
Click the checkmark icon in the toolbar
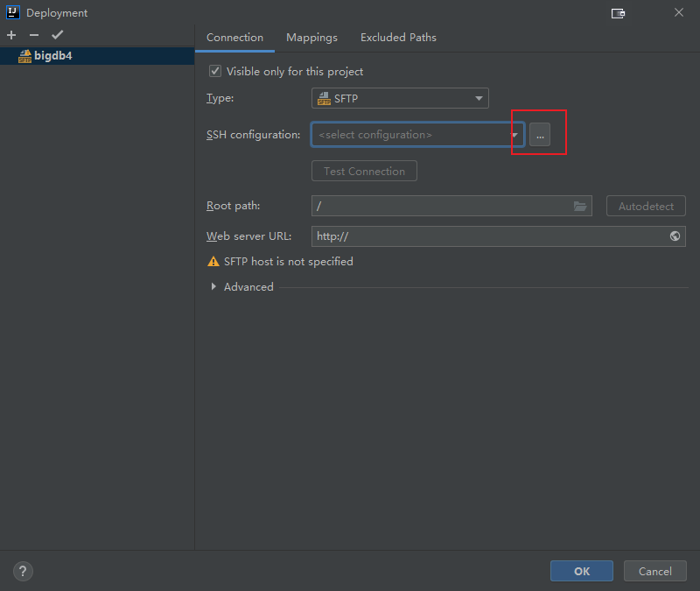(x=58, y=35)
